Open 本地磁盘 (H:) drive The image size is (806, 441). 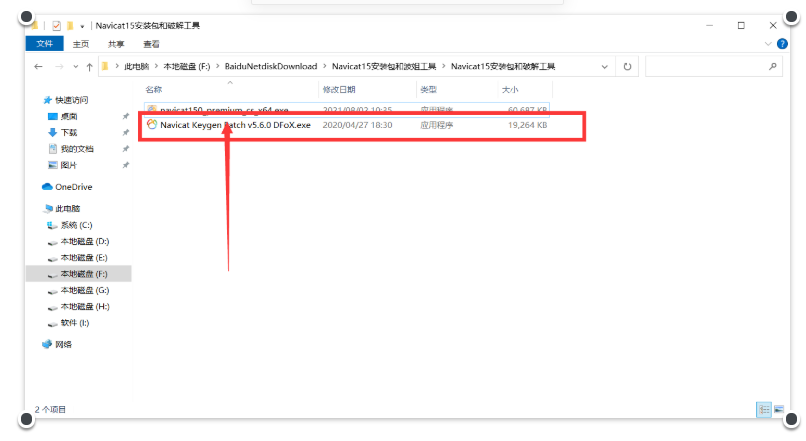pyautogui.click(x=85, y=306)
